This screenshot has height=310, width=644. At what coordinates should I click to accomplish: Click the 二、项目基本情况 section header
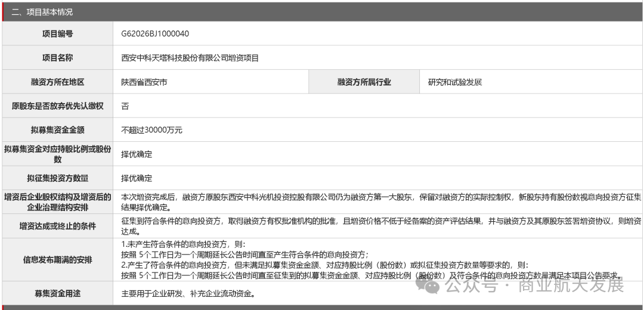pos(42,12)
